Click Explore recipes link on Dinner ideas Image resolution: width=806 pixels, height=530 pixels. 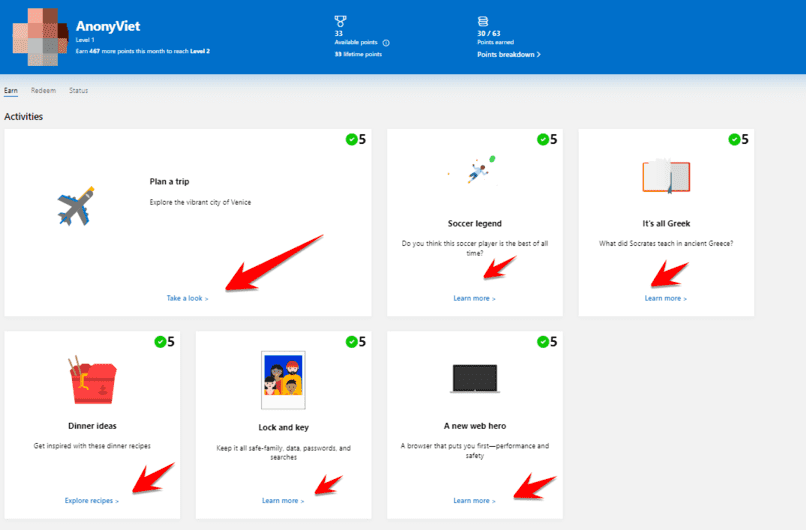pyautogui.click(x=92, y=501)
